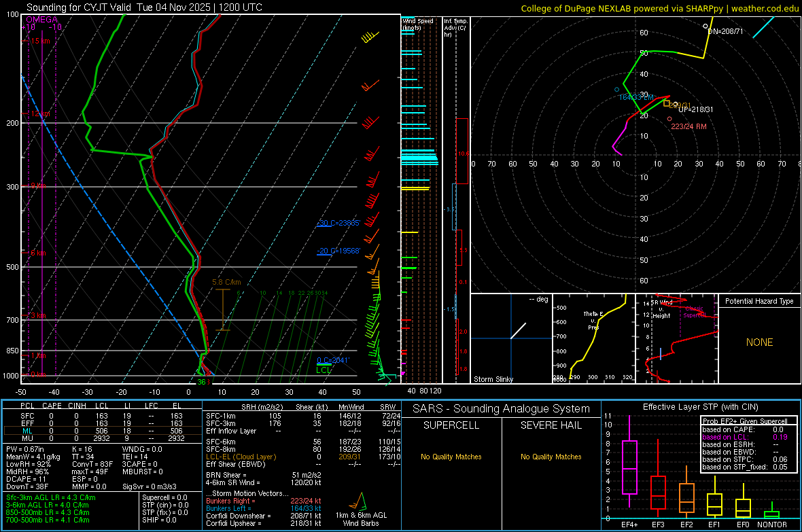Screen dimensions: 802x532
Task: Click the '-30 C=23835' level label
Action: pos(338,223)
